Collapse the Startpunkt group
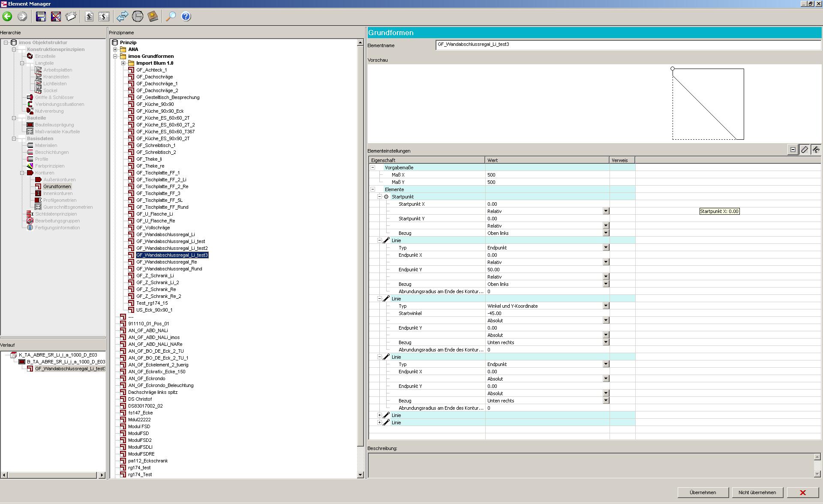823x504 pixels. pos(379,197)
